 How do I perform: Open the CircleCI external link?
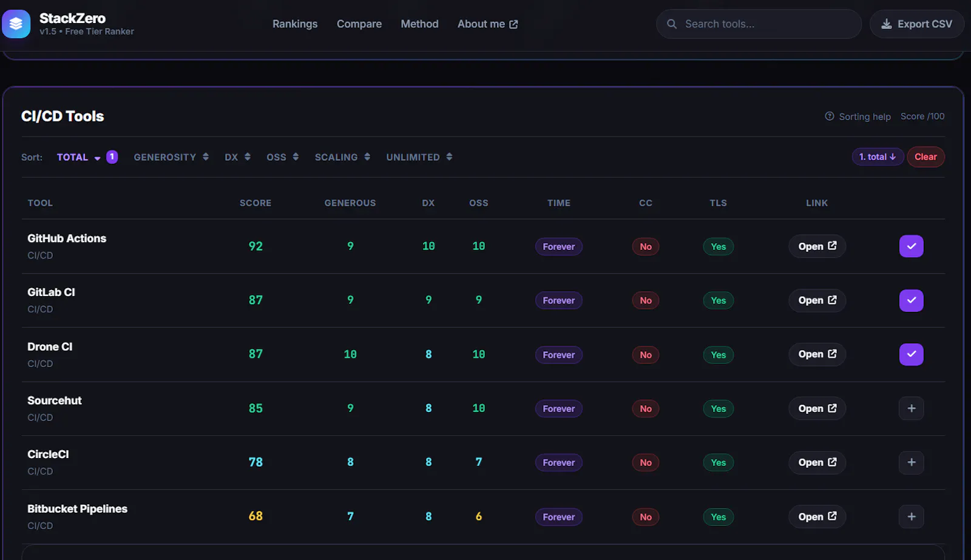(x=817, y=462)
